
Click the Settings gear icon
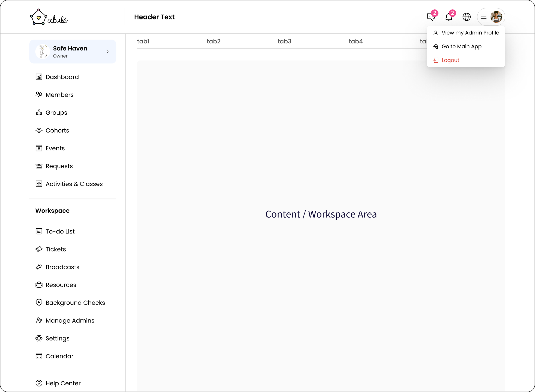coord(39,338)
